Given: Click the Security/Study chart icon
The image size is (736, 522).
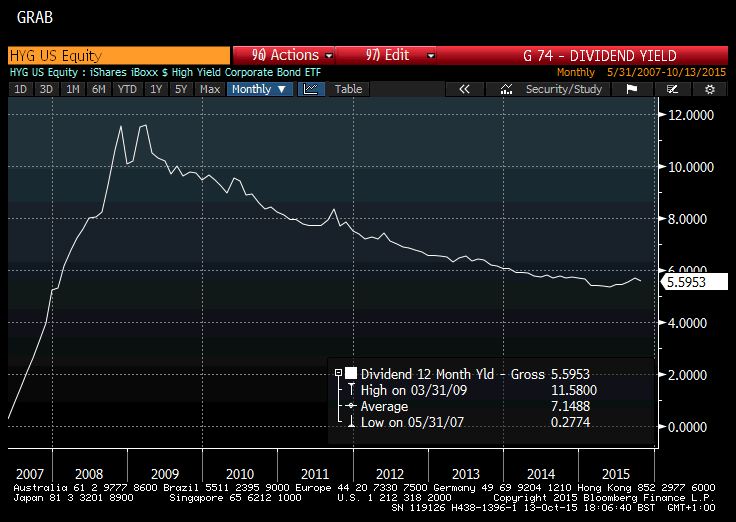Looking at the screenshot, I should [x=506, y=89].
